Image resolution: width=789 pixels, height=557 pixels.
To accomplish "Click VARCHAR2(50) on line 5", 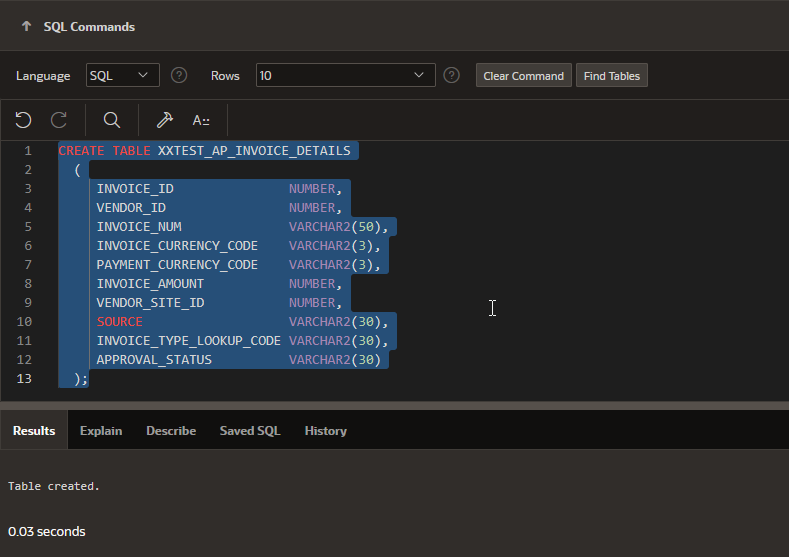I will pos(335,227).
